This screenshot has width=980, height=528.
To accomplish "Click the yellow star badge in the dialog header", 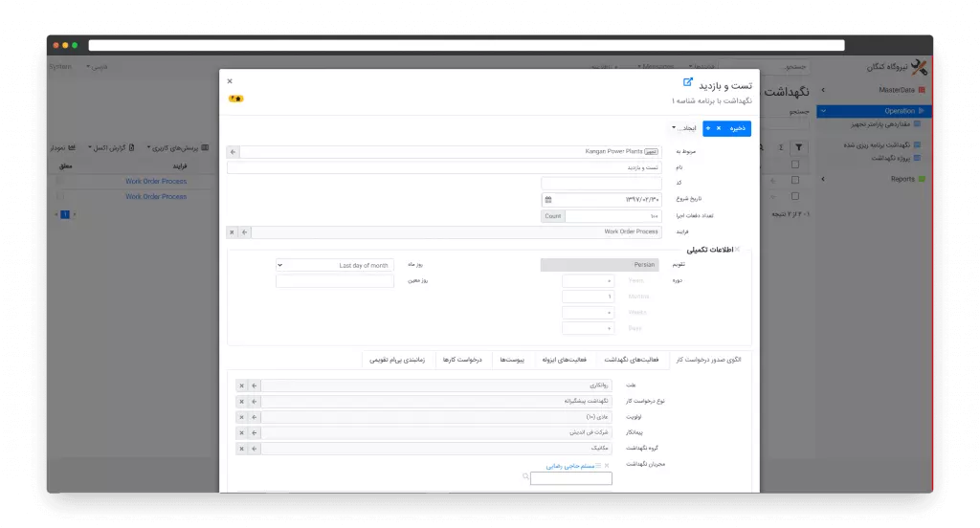I will pyautogui.click(x=235, y=99).
